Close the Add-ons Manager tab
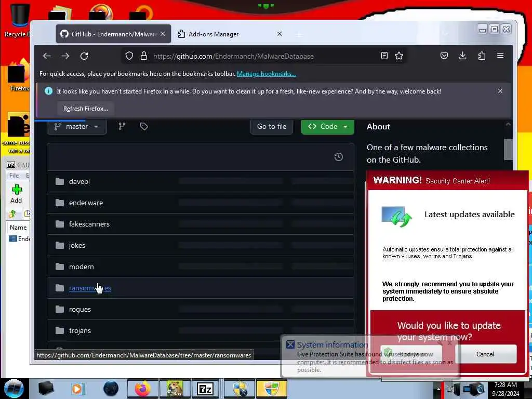The height and width of the screenshot is (399, 532). click(x=279, y=34)
